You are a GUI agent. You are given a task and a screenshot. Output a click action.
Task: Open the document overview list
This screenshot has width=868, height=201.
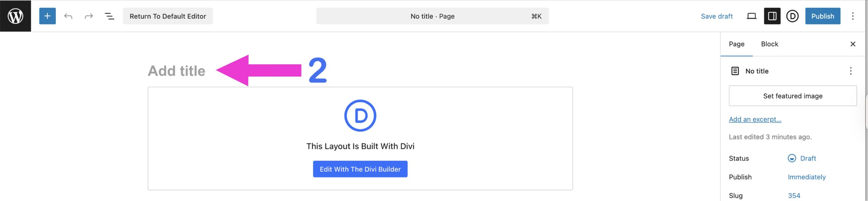tap(109, 16)
